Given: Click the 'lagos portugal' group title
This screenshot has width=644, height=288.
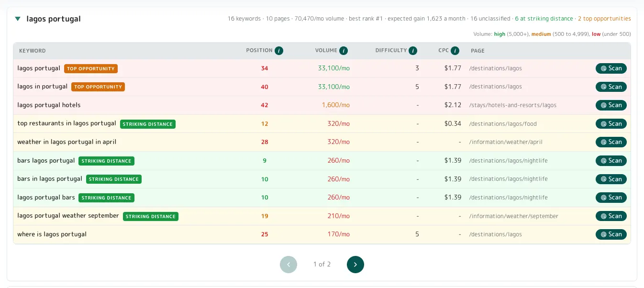Looking at the screenshot, I should (54, 19).
